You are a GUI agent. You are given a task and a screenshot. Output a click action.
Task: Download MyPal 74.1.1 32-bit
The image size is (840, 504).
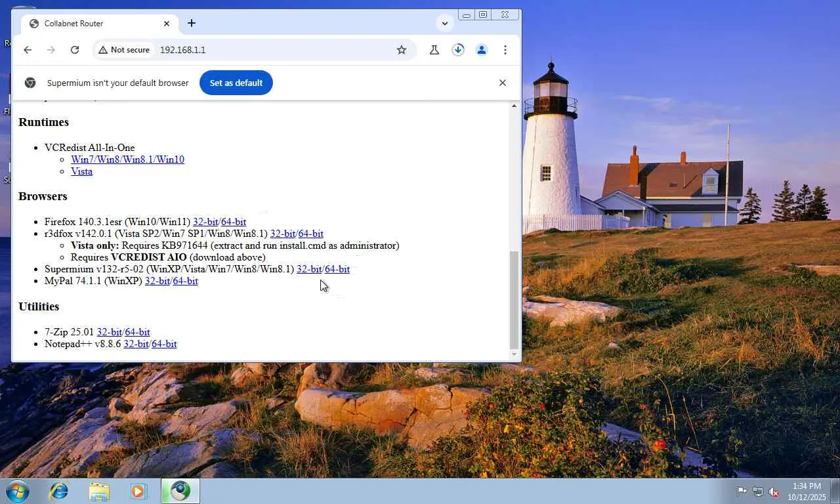pyautogui.click(x=157, y=281)
